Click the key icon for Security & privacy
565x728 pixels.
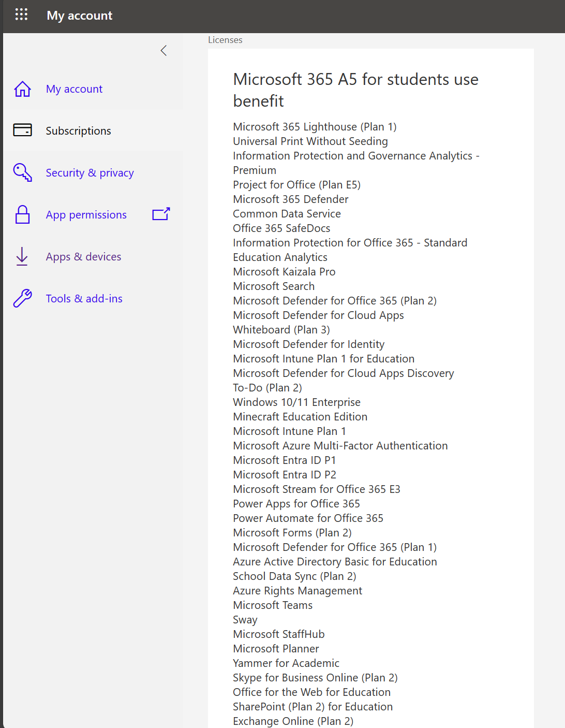[x=22, y=172]
